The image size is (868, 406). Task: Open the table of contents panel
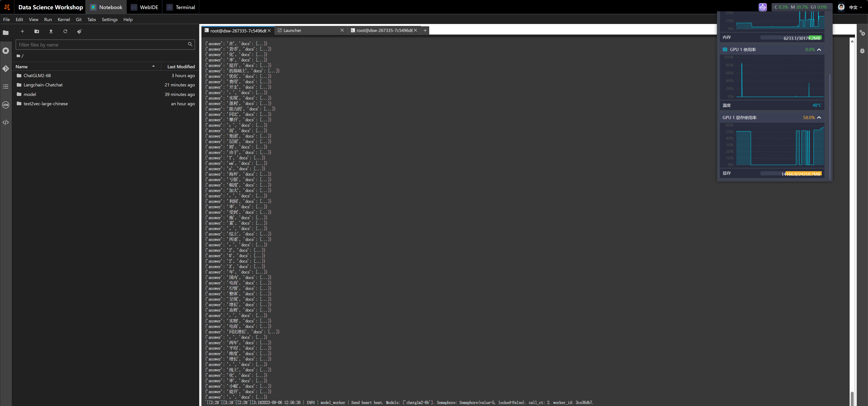pyautogui.click(x=6, y=87)
